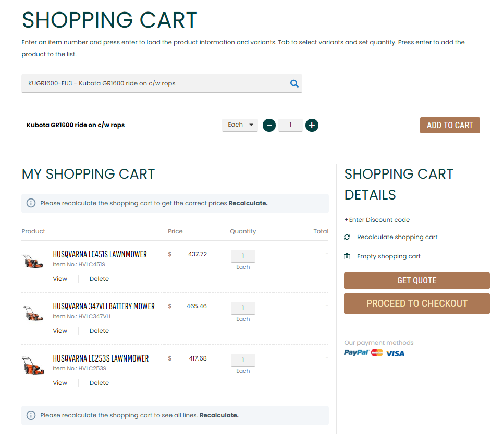The image size is (504, 435).
Task: Click the search magnifier icon
Action: (x=294, y=83)
